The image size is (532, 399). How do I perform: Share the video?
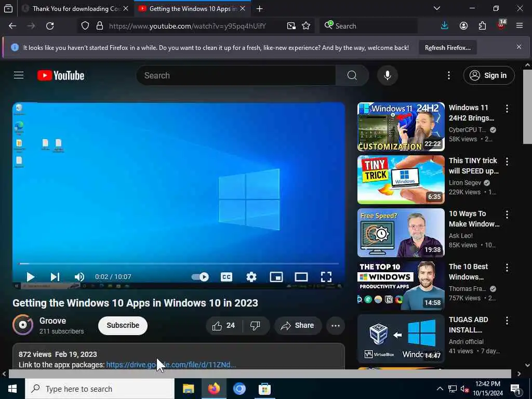tap(298, 326)
